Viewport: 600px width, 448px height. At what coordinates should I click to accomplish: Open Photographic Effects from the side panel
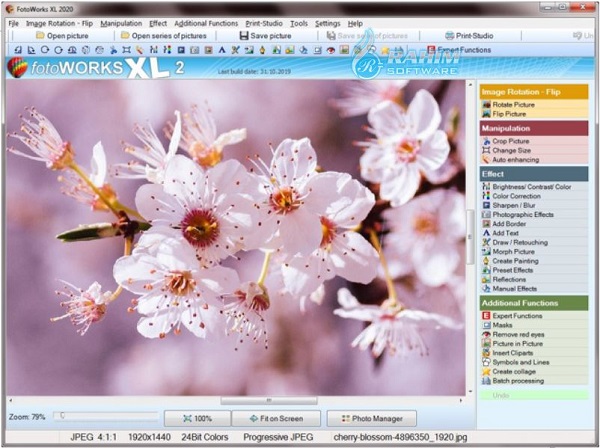click(x=534, y=214)
